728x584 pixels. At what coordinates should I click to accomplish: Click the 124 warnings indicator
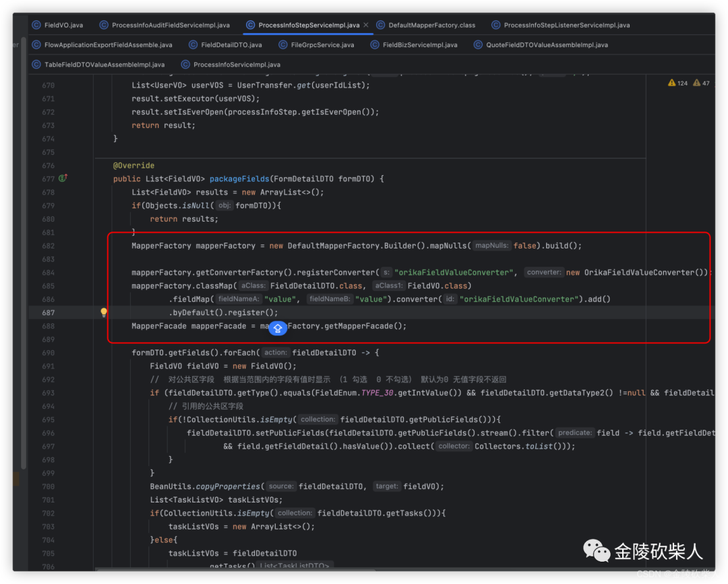[x=677, y=83]
